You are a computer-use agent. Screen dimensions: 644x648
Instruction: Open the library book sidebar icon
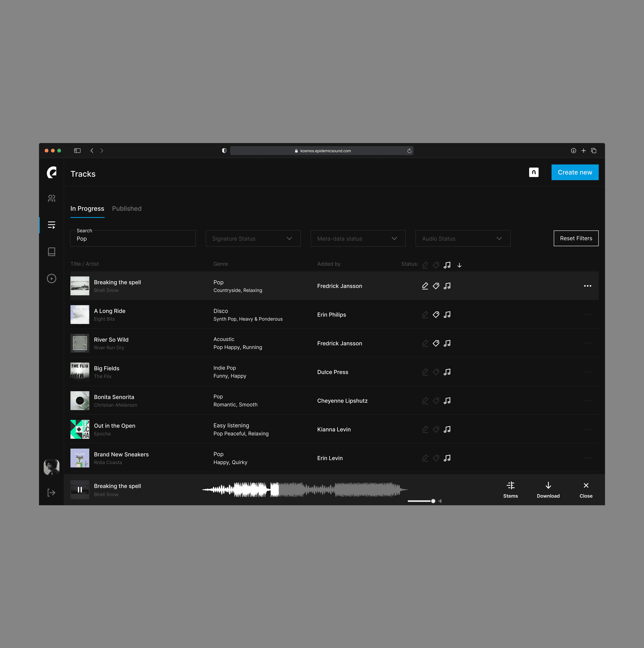click(51, 252)
